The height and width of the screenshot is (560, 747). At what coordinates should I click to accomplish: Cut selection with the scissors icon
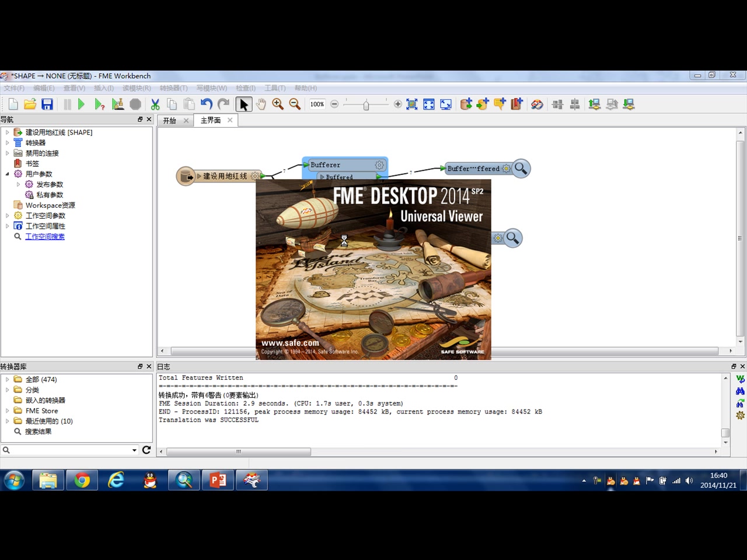point(155,104)
